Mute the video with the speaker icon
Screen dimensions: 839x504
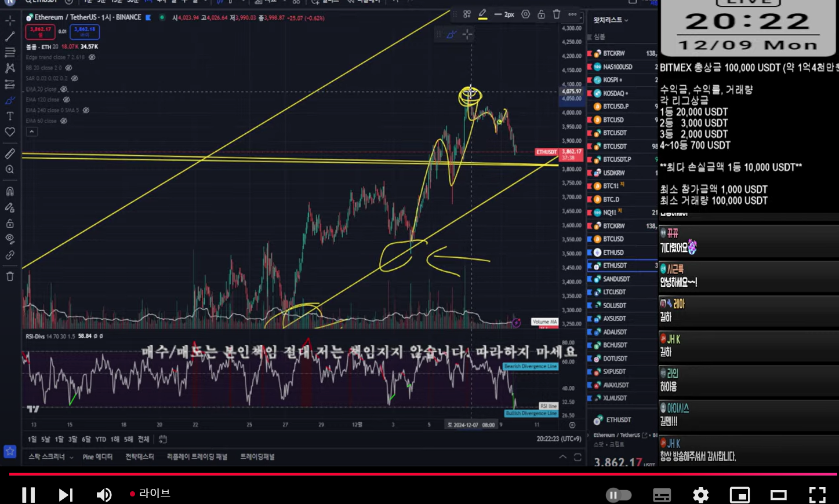pyautogui.click(x=104, y=494)
